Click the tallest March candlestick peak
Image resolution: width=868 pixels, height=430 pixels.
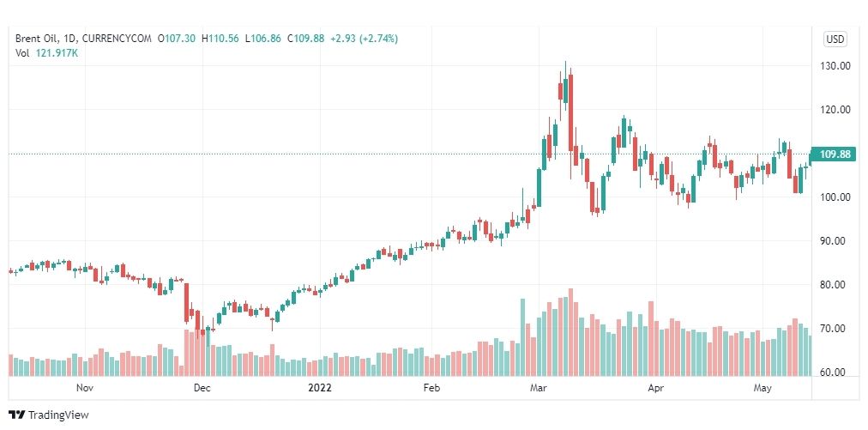click(565, 62)
